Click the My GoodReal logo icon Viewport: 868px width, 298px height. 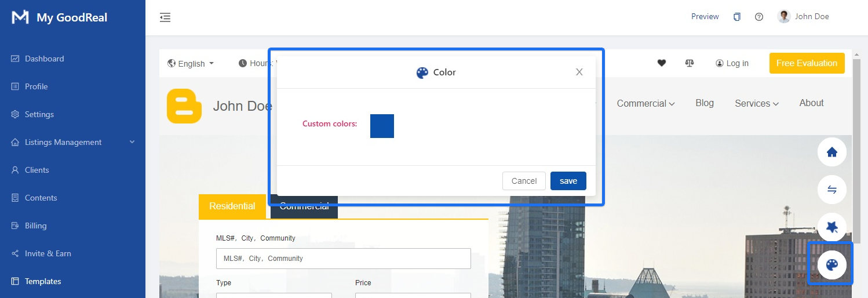click(20, 17)
